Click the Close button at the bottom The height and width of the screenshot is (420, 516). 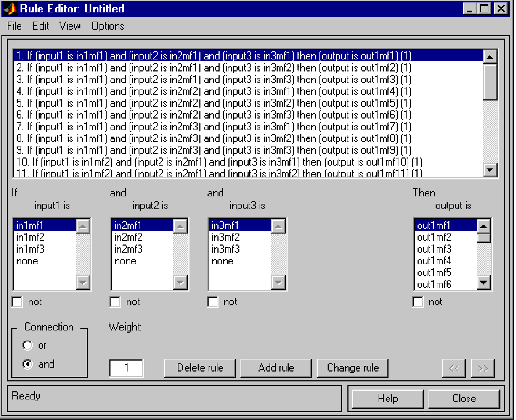coord(464,399)
